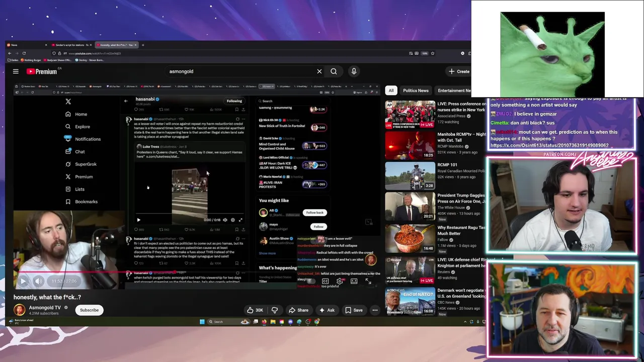Go back with the browser back arrow
Image resolution: width=644 pixels, height=362 pixels.
tap(10, 53)
